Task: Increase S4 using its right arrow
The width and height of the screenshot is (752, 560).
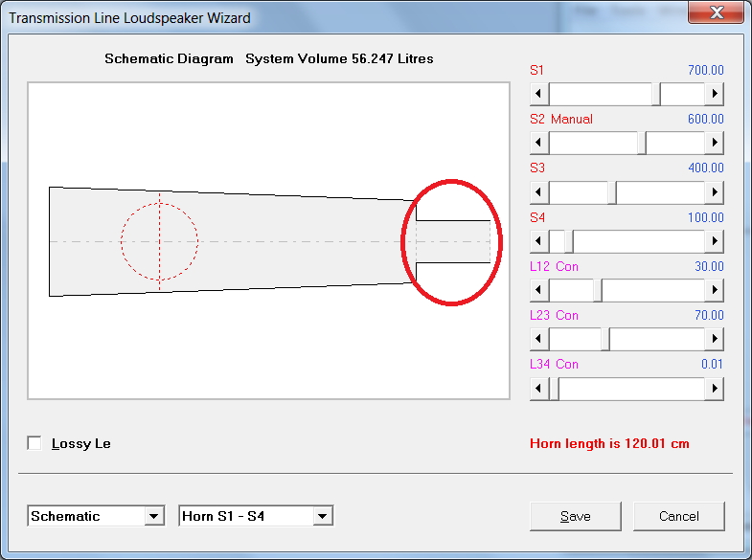Action: [714, 241]
